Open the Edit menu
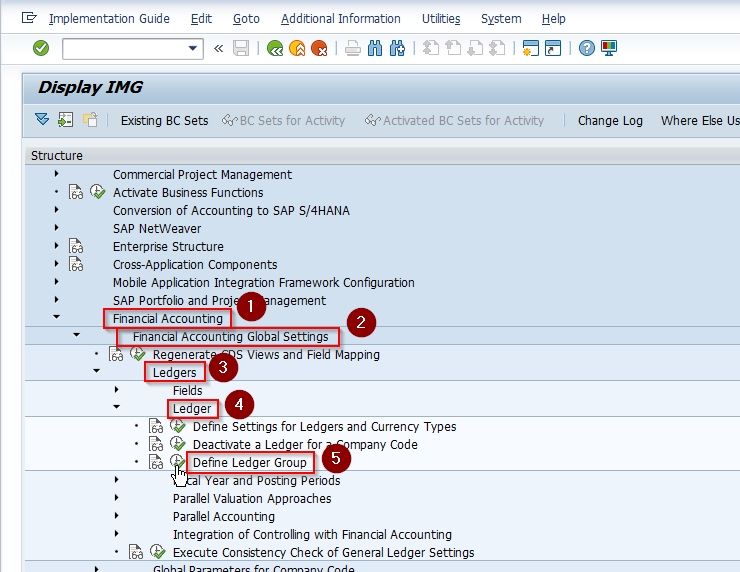The height and width of the screenshot is (572, 740). 201,19
